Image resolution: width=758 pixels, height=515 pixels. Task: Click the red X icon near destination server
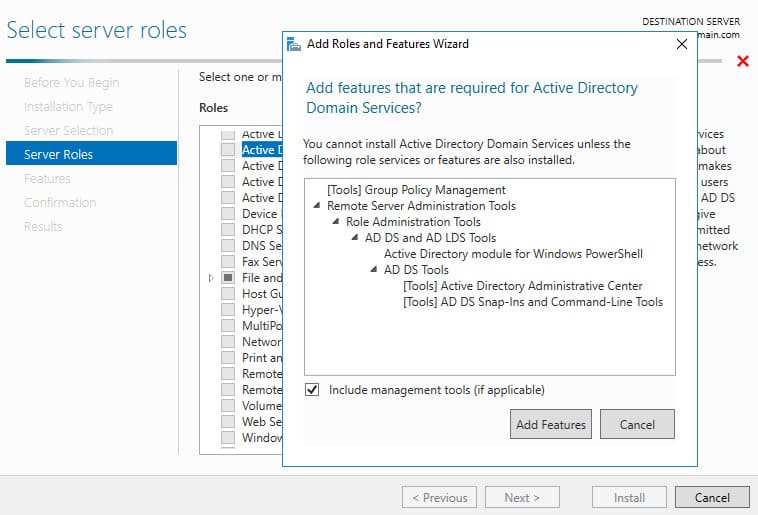743,61
